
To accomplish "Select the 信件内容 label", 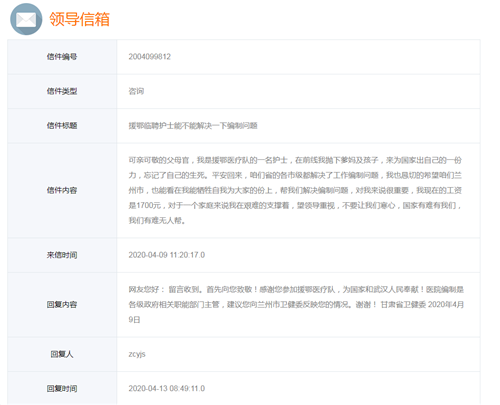I will tap(62, 190).
